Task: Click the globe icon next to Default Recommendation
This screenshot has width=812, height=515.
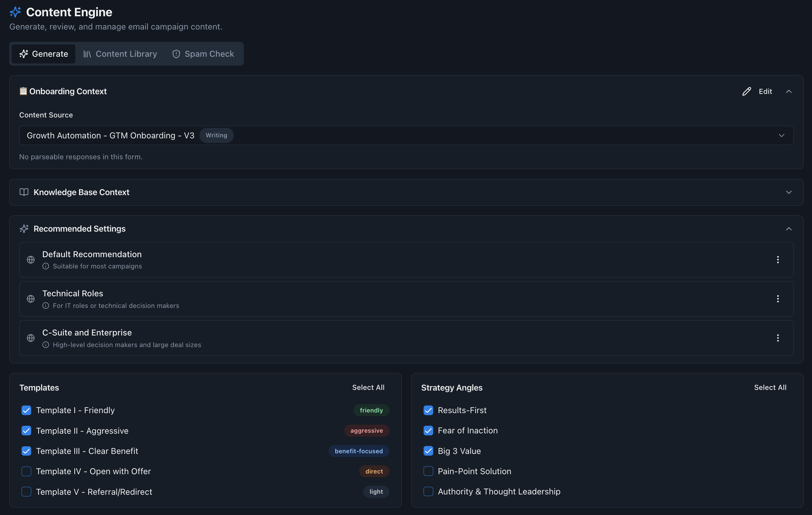Action: (x=31, y=260)
